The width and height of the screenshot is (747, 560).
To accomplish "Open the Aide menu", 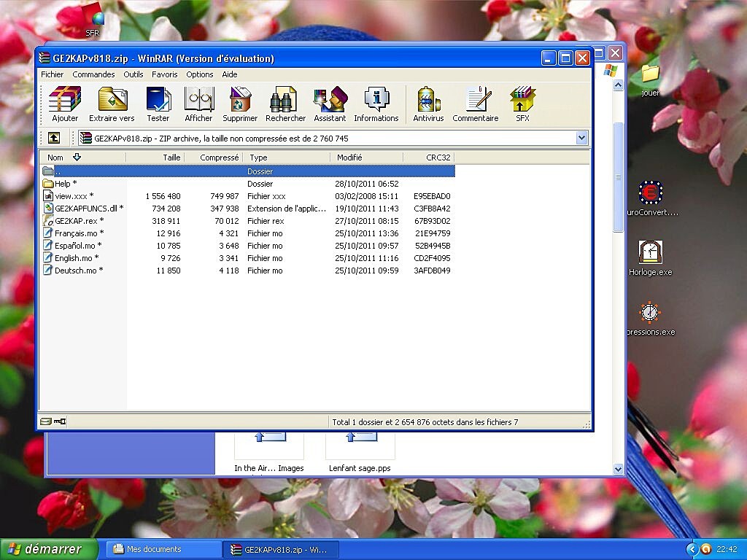I will (230, 74).
